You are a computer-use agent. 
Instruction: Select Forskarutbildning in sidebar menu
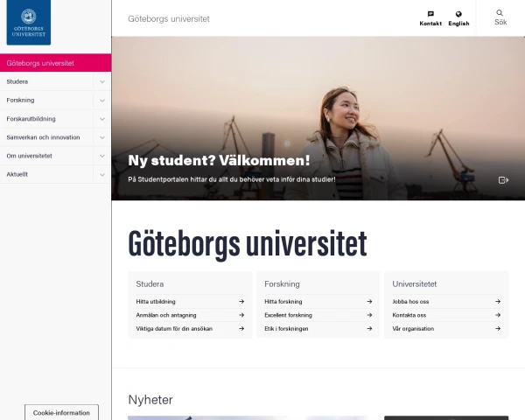[x=31, y=118]
